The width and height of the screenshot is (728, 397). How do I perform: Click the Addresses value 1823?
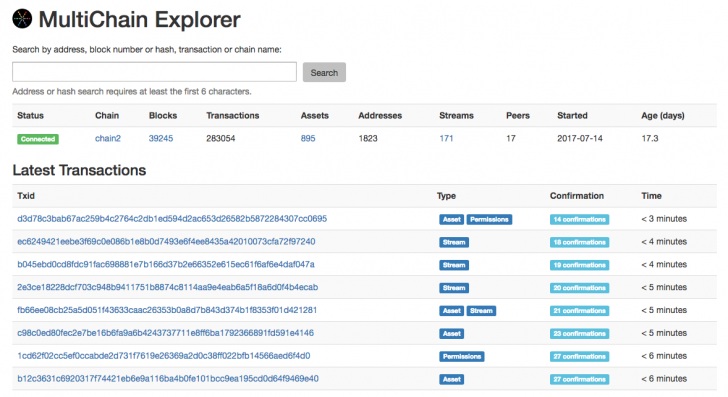click(368, 138)
